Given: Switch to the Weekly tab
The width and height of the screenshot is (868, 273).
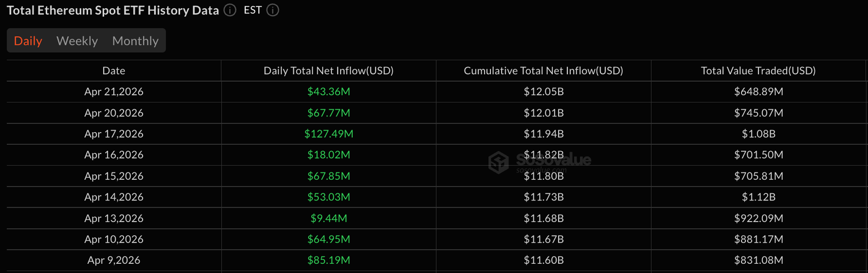Looking at the screenshot, I should click(77, 41).
